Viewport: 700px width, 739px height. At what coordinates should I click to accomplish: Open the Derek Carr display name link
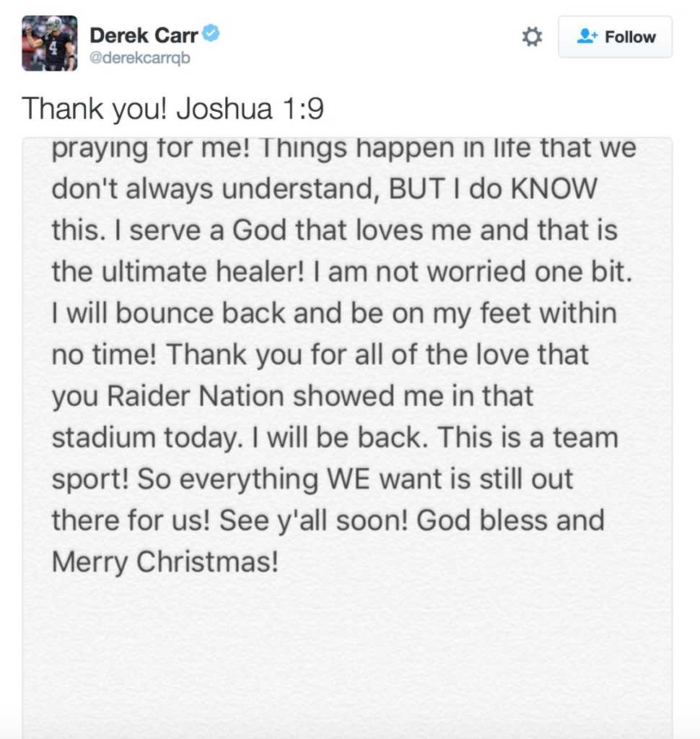144,35
